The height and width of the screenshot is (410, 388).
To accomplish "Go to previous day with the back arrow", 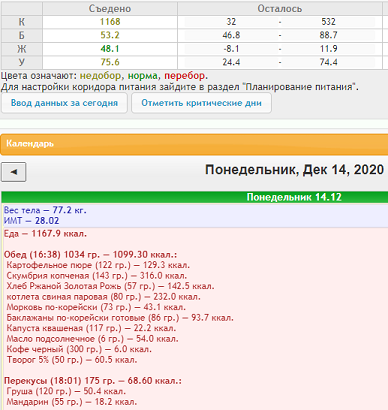I will pos(14,172).
